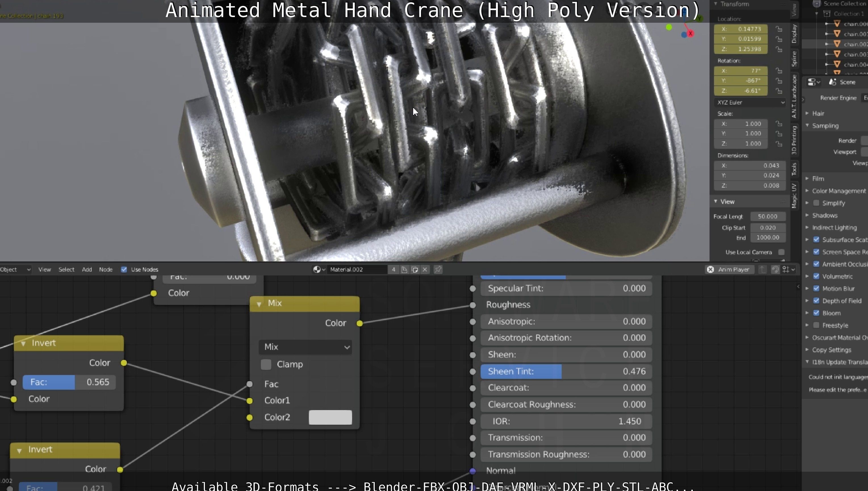Disable the Bloom checkbox

(816, 313)
